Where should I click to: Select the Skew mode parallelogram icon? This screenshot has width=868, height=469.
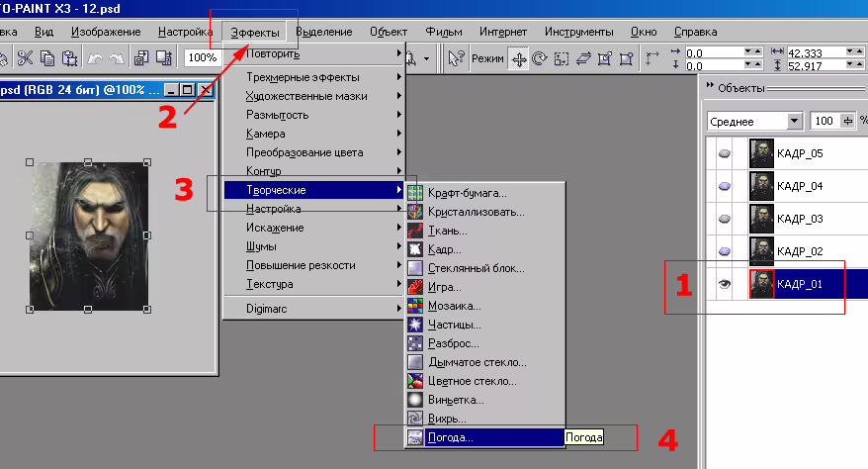583,58
